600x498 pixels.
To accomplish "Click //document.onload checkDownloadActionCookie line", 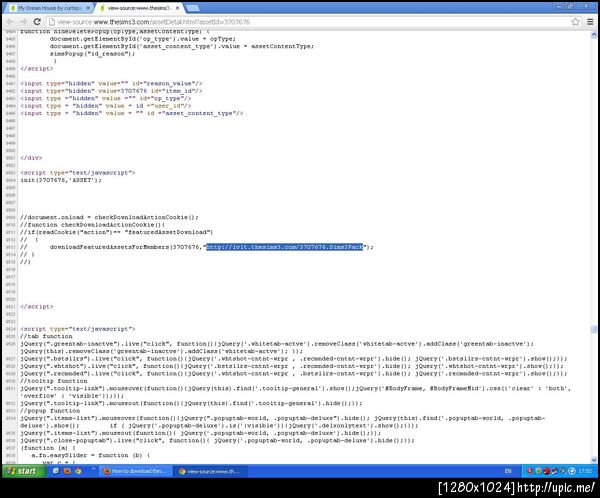I will [x=109, y=217].
